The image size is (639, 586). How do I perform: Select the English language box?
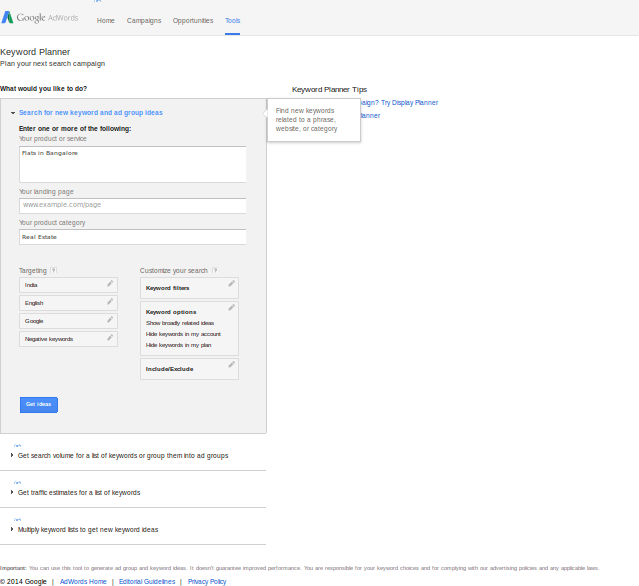(68, 303)
